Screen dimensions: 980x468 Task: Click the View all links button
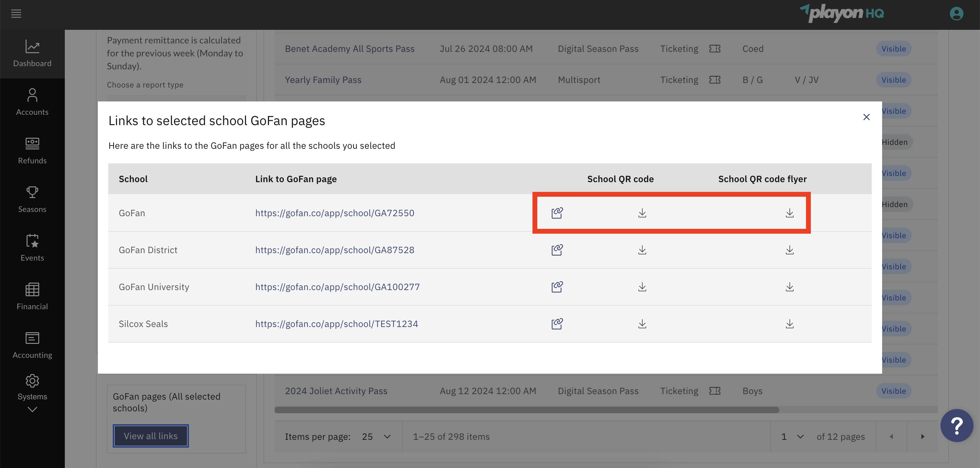click(151, 436)
